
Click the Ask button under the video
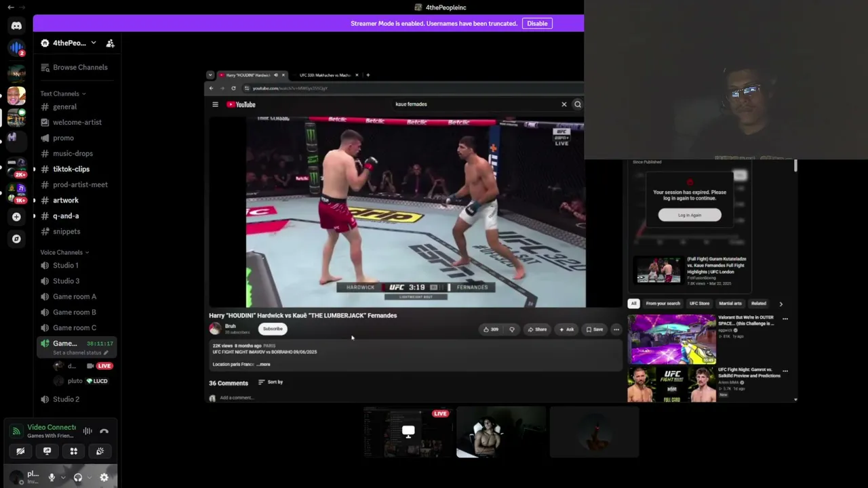coord(566,329)
